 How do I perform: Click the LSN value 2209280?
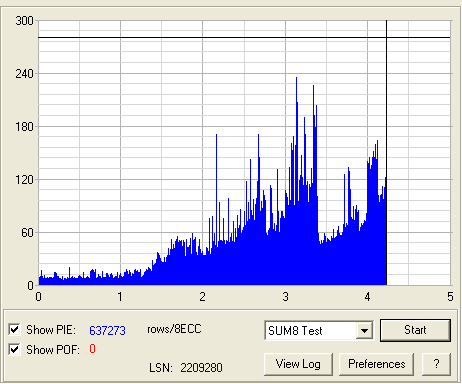pos(201,368)
